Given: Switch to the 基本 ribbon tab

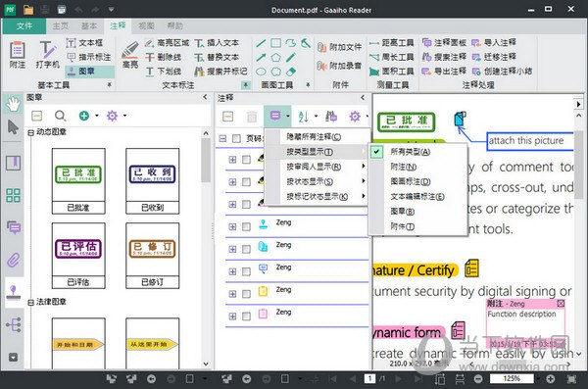Looking at the screenshot, I should pyautogui.click(x=89, y=25).
